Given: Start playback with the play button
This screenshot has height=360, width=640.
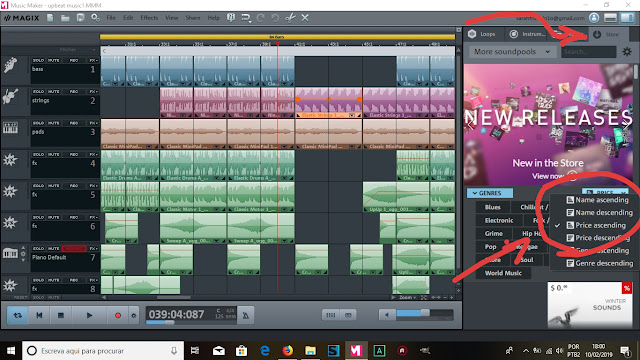Looking at the screenshot, I should tap(89, 315).
